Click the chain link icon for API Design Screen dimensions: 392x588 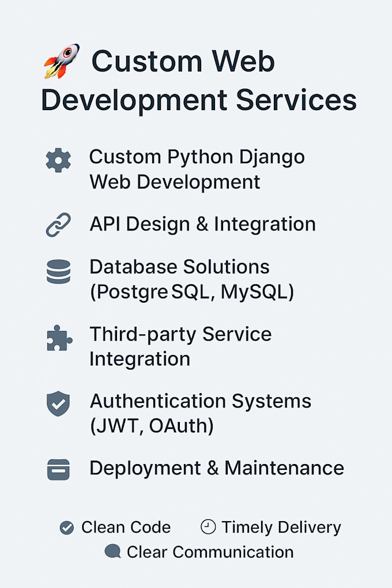(58, 225)
